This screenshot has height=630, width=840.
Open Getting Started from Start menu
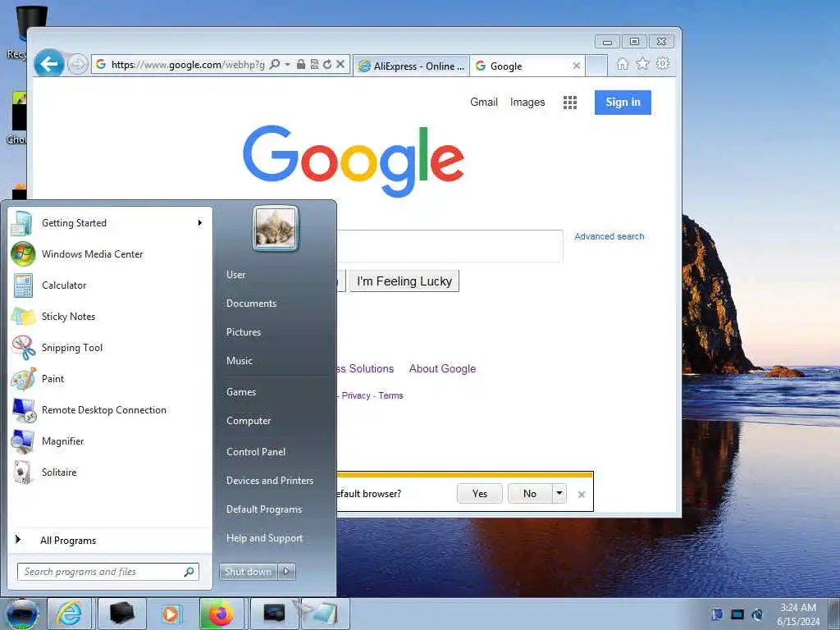(x=110, y=223)
